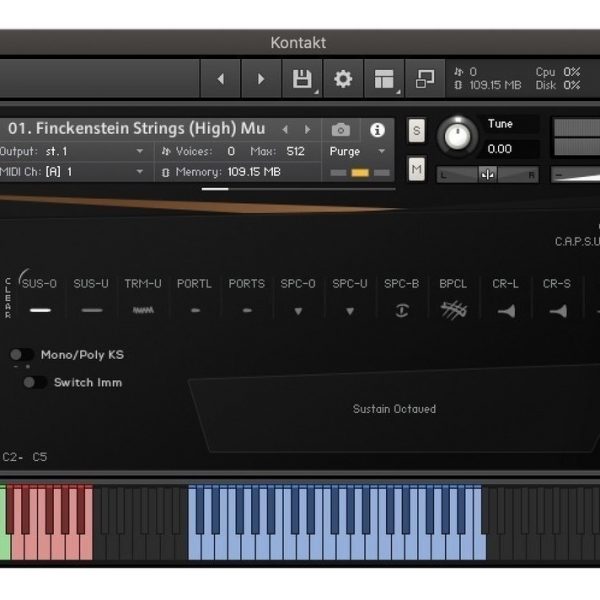The width and height of the screenshot is (600, 600).
Task: Click the pan L-R slider
Action: 488,175
